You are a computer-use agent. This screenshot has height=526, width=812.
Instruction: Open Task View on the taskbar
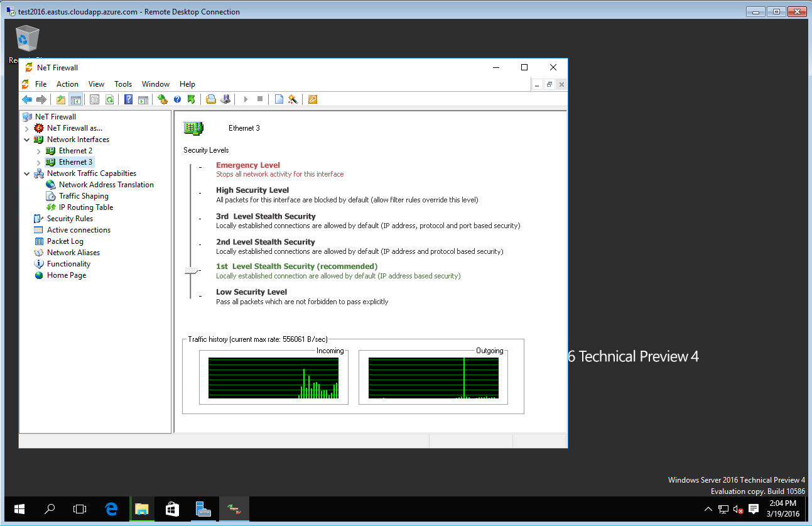click(79, 509)
